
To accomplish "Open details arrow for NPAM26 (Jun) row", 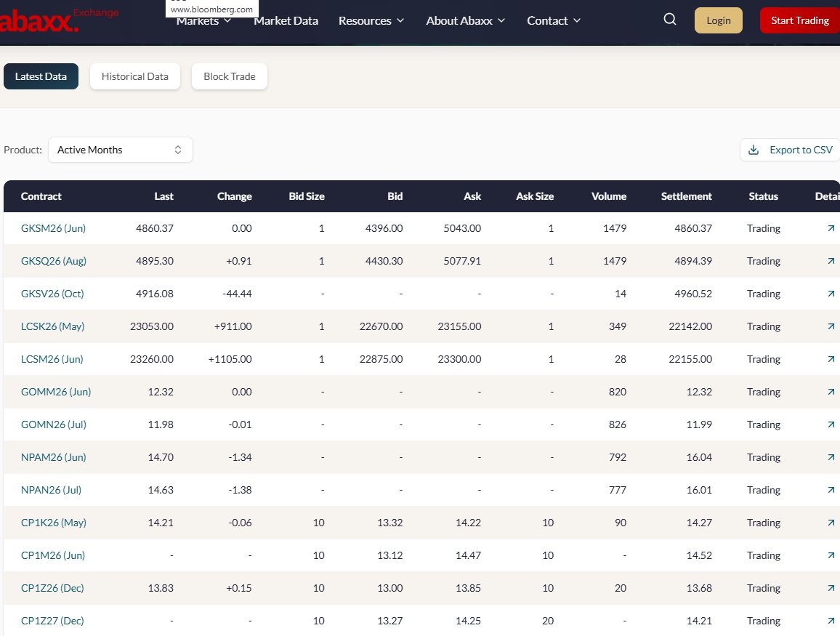I will [x=830, y=456].
